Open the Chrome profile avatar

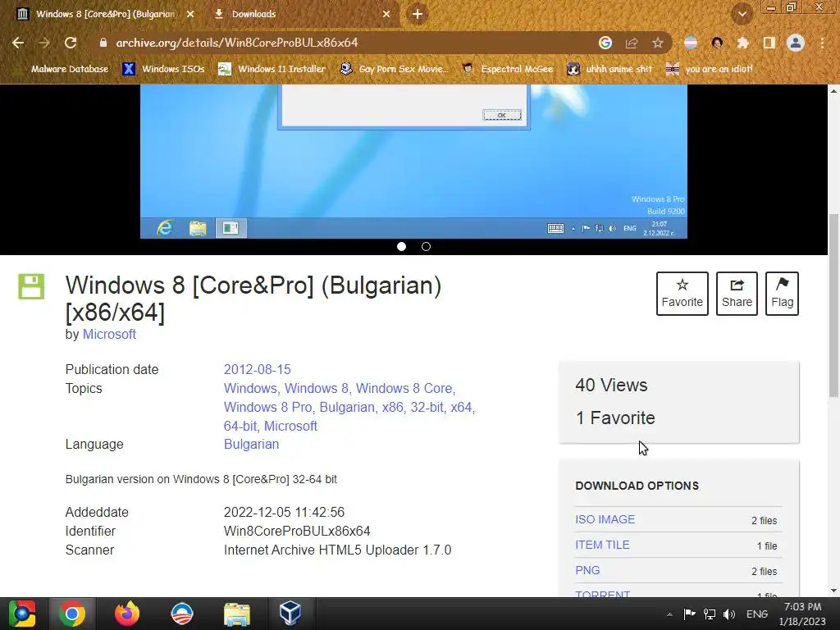tap(796, 43)
